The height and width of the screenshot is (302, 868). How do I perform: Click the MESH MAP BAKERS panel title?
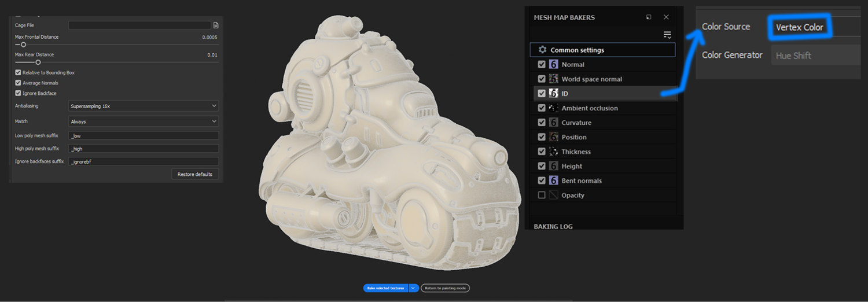[564, 17]
